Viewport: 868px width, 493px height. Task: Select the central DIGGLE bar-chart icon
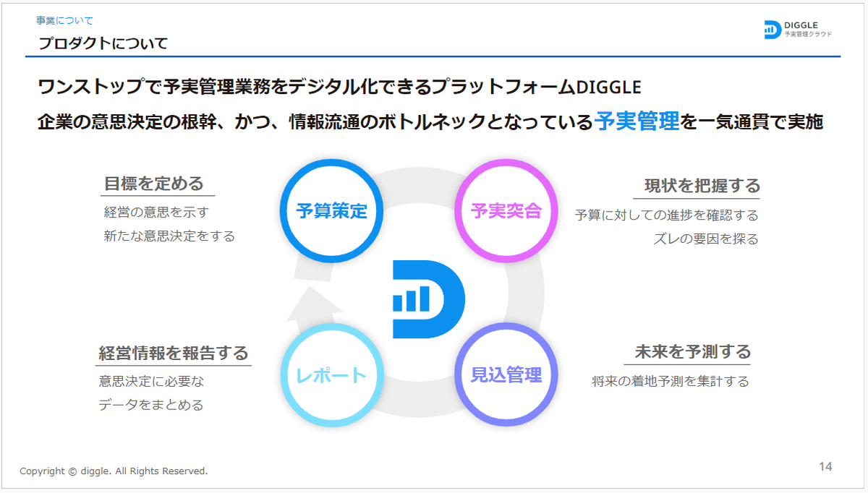click(428, 299)
